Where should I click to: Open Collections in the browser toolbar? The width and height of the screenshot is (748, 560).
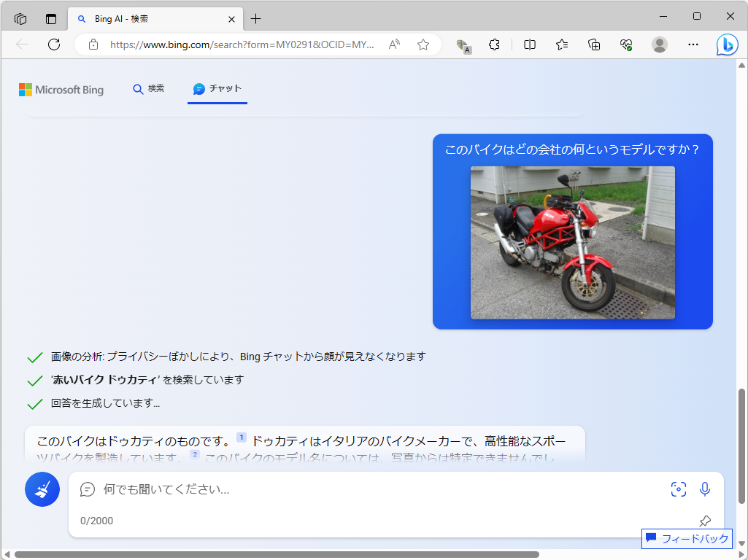click(594, 45)
